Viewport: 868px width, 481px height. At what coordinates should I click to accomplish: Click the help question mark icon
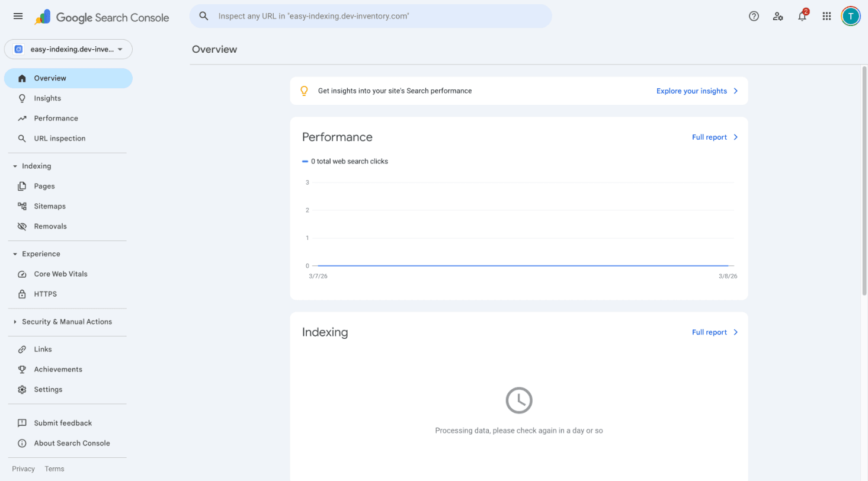click(x=754, y=16)
